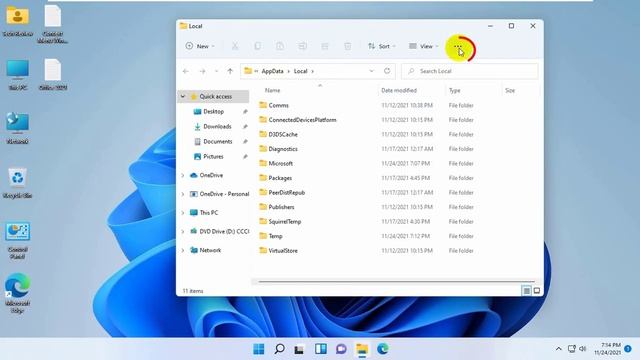Expand OneDrive - Personal node
Viewport: 640px width, 360px height.
(x=183, y=194)
